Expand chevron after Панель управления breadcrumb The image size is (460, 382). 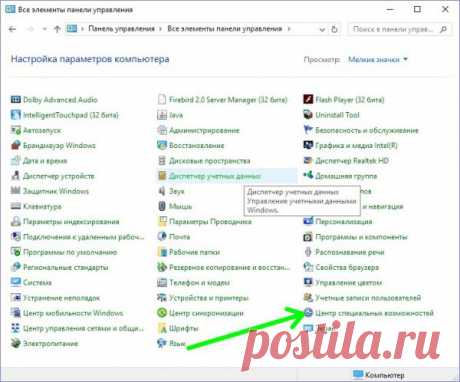coord(160,29)
